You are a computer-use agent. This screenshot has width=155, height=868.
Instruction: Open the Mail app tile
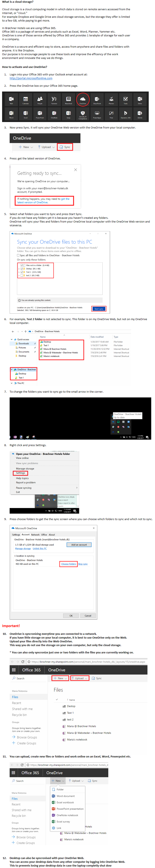pos(11,100)
